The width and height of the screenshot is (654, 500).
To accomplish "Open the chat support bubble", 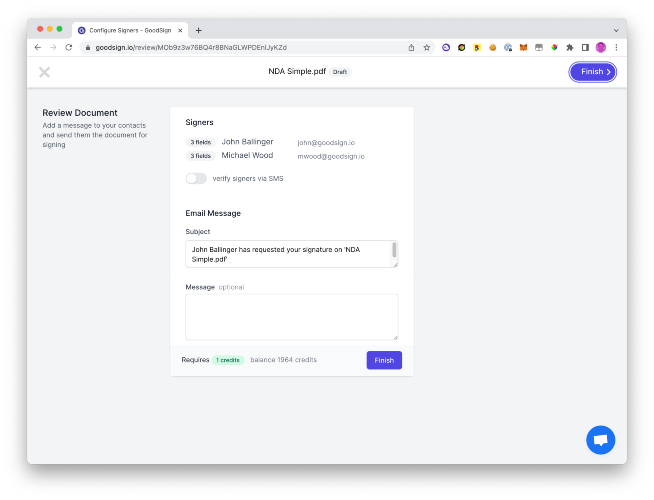I will point(600,440).
